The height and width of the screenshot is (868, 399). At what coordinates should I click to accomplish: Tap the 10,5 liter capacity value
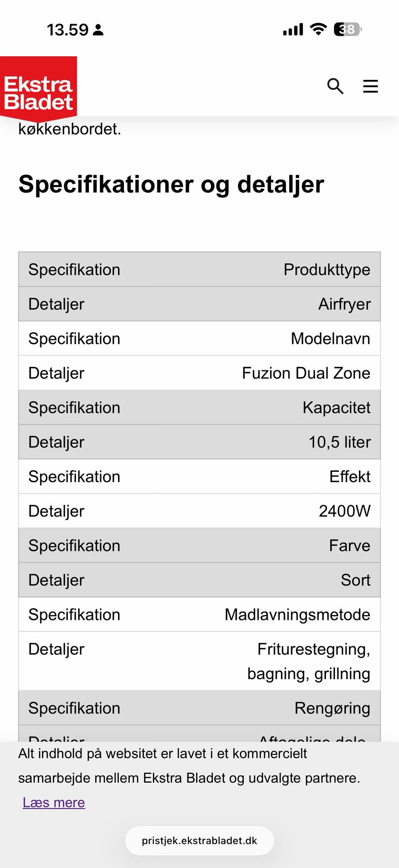(339, 442)
